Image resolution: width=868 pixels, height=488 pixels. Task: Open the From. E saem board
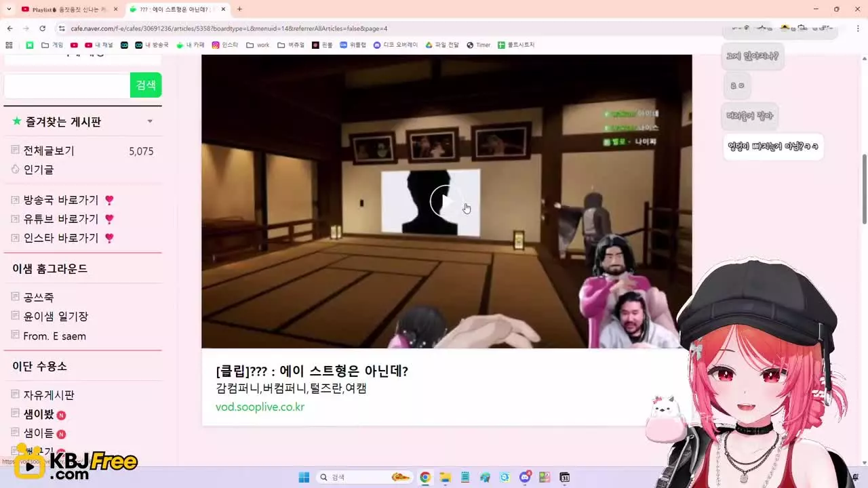click(x=54, y=336)
